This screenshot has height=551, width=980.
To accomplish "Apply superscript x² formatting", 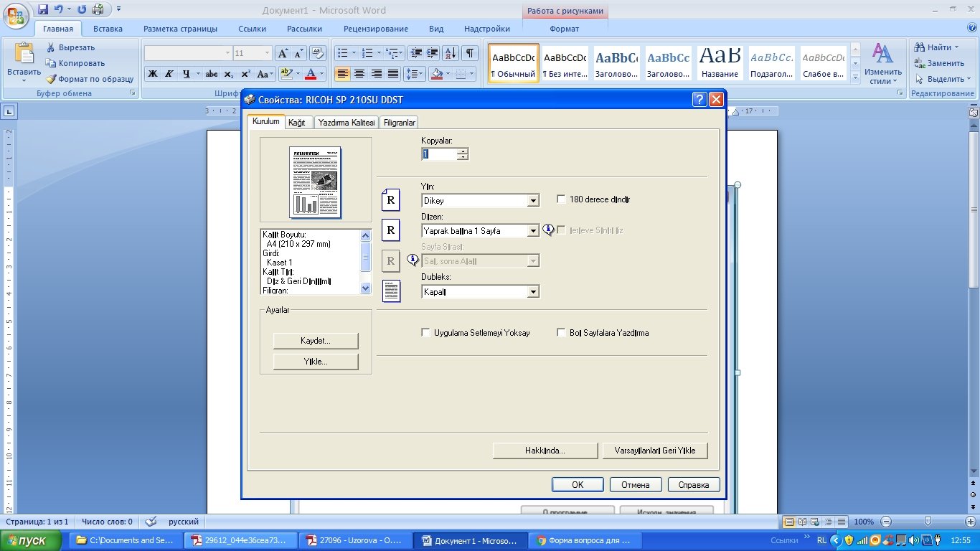I will tap(245, 74).
